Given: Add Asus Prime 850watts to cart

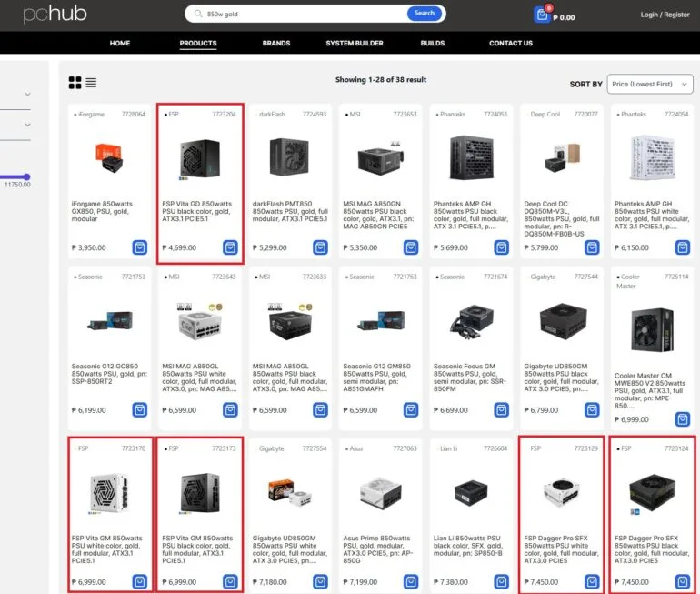Looking at the screenshot, I should point(411,582).
